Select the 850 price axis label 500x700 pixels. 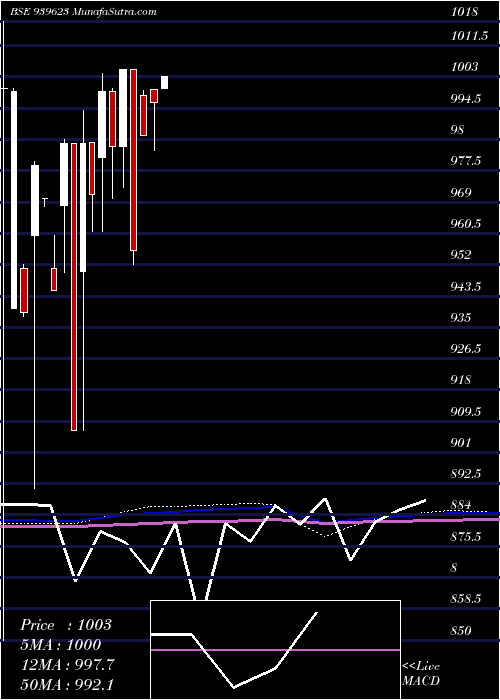click(462, 630)
